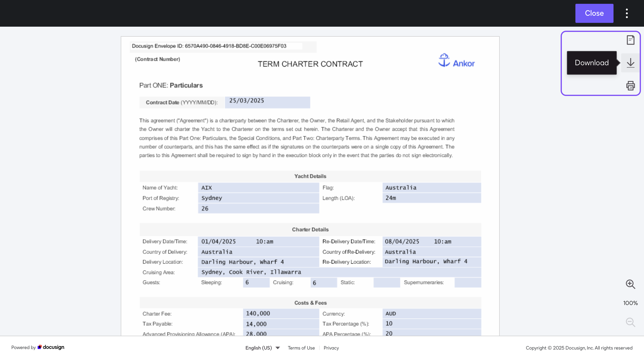Screen dimensions: 644x360
Task: Open the three-dot more options menu
Action: (627, 13)
